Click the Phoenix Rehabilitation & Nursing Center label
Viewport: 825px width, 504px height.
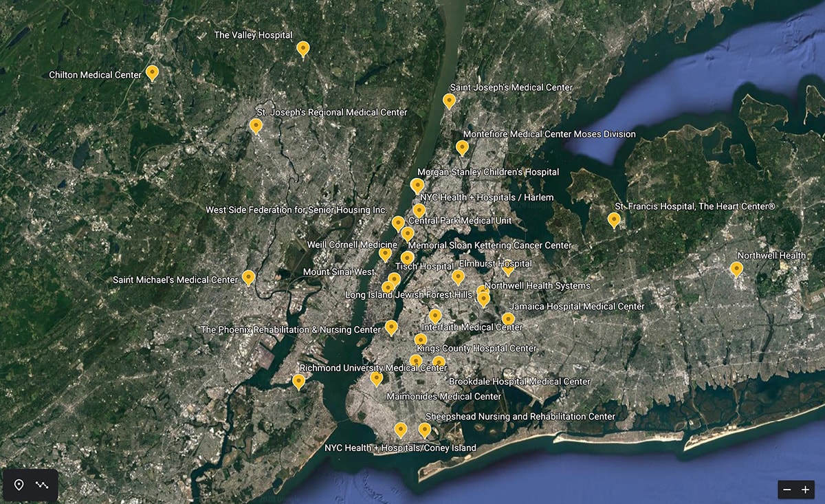tap(290, 330)
